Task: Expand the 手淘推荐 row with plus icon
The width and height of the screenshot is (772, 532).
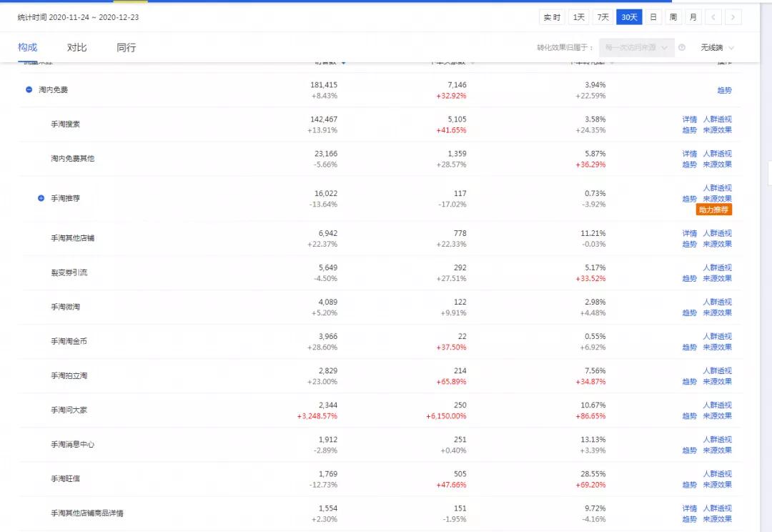Action: click(x=41, y=198)
